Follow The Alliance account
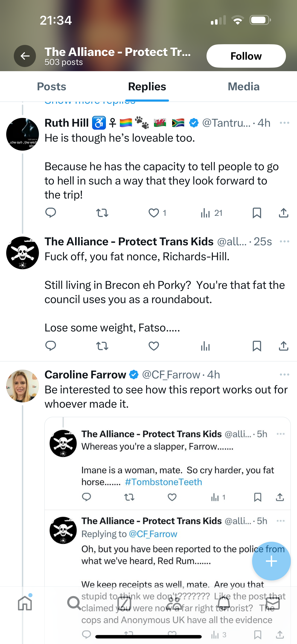The width and height of the screenshot is (297, 644). 246,56
